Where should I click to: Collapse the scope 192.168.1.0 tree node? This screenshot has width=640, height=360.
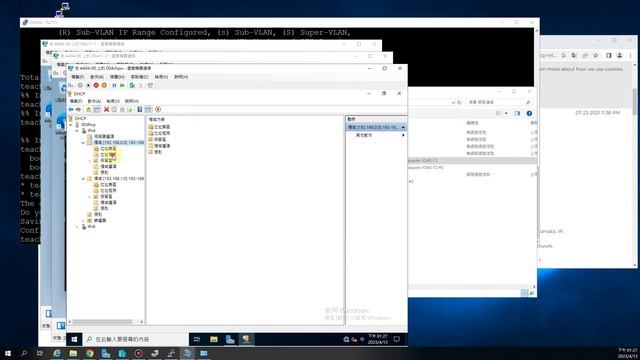point(83,178)
